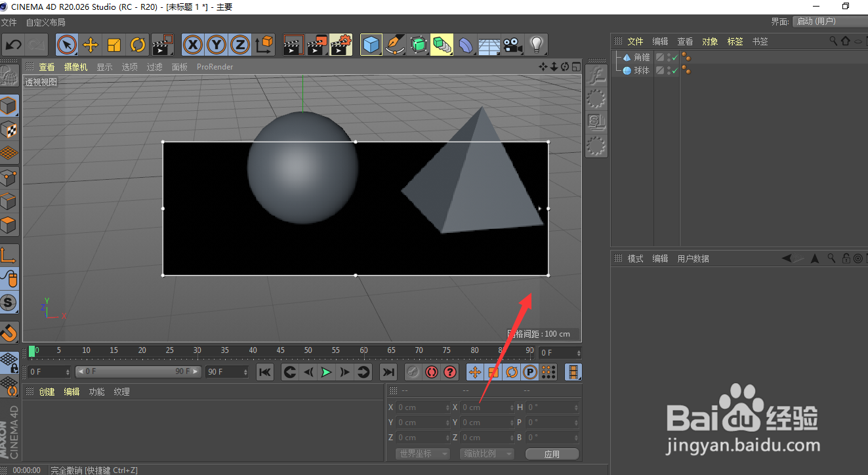Open the 纹理 tab in Material Manager
868x475 pixels.
pyautogui.click(x=121, y=392)
